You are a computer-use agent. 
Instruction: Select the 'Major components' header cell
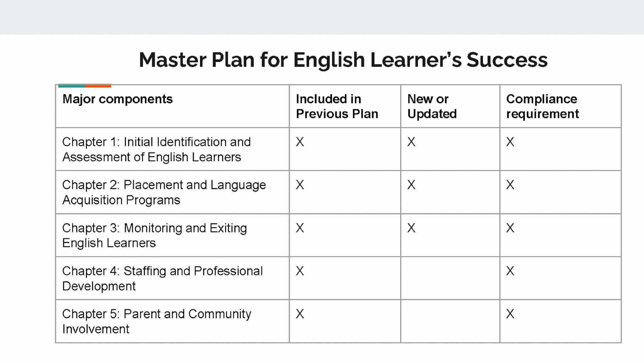[x=117, y=99]
